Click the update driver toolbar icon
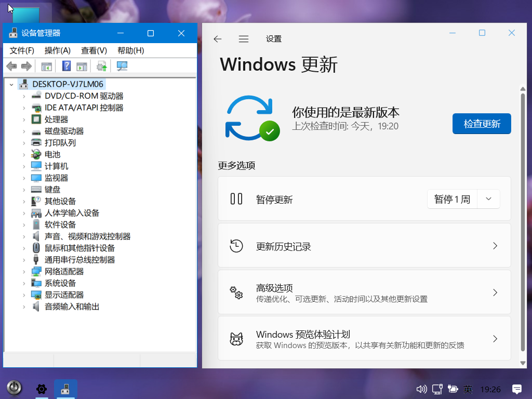 [101, 66]
